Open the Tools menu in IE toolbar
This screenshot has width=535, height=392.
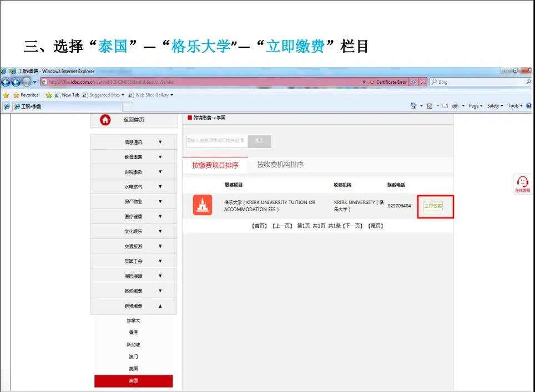(515, 106)
